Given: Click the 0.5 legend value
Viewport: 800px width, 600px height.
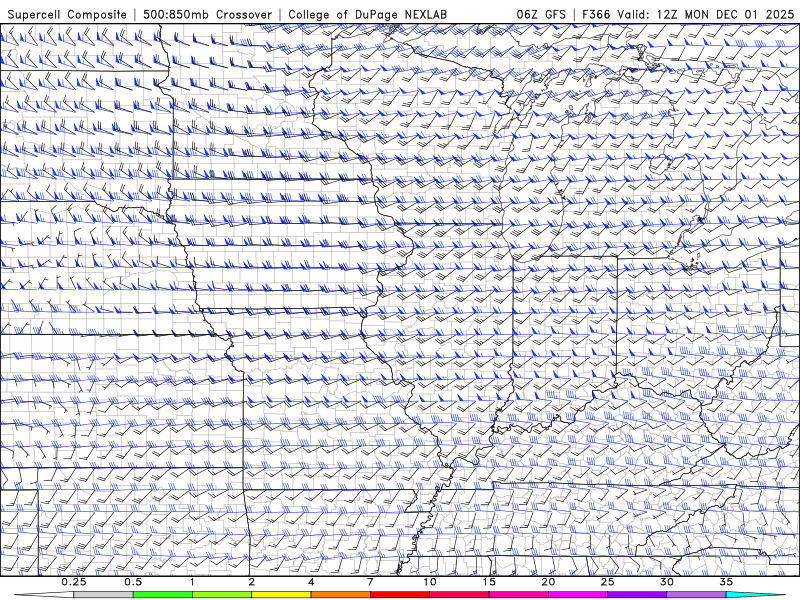Looking at the screenshot, I should 133,582.
